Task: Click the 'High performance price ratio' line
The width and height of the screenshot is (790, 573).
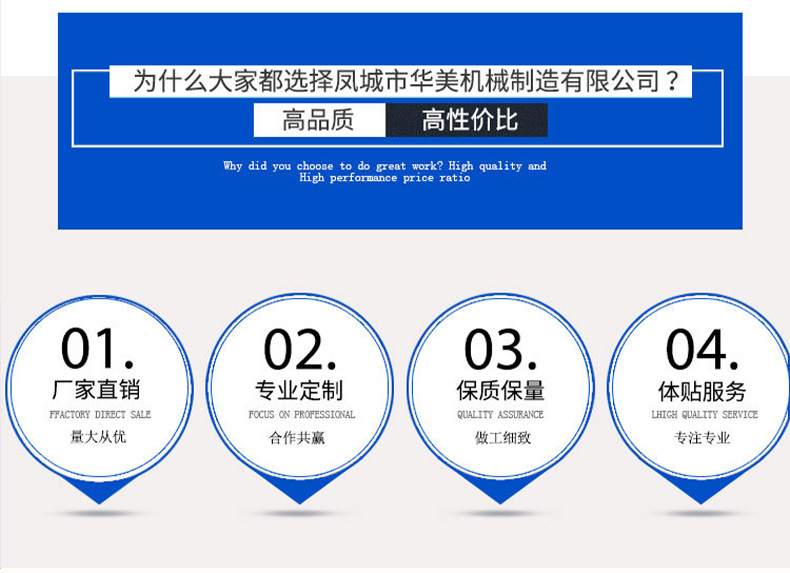Action: (x=385, y=178)
